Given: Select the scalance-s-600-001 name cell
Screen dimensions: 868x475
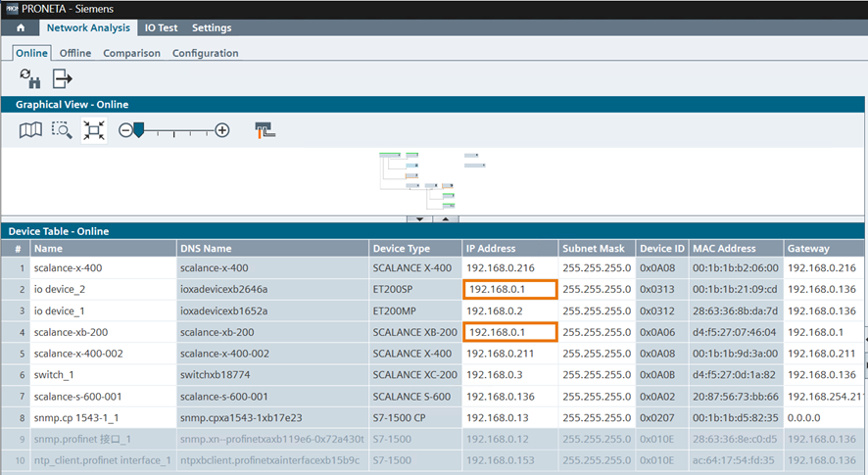Looking at the screenshot, I should pyautogui.click(x=104, y=397).
